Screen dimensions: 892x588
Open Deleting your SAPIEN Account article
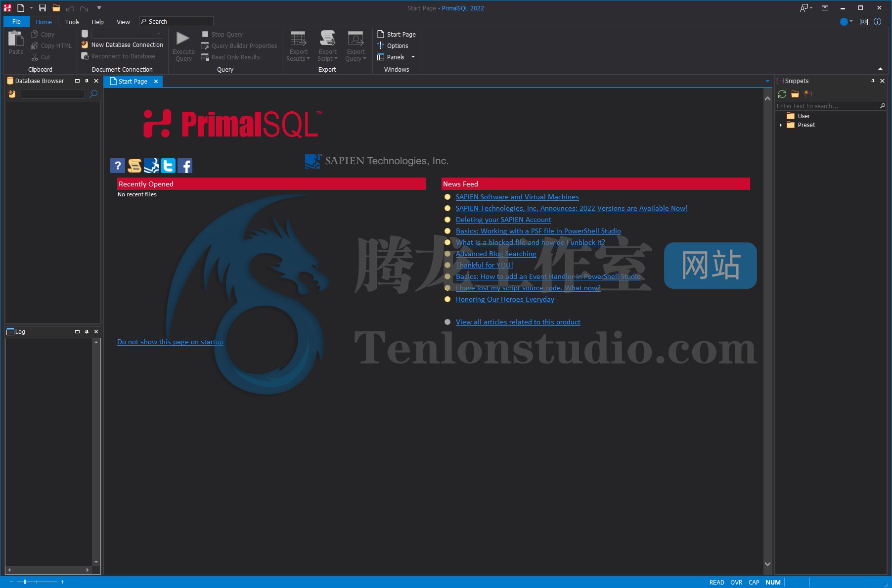tap(503, 220)
